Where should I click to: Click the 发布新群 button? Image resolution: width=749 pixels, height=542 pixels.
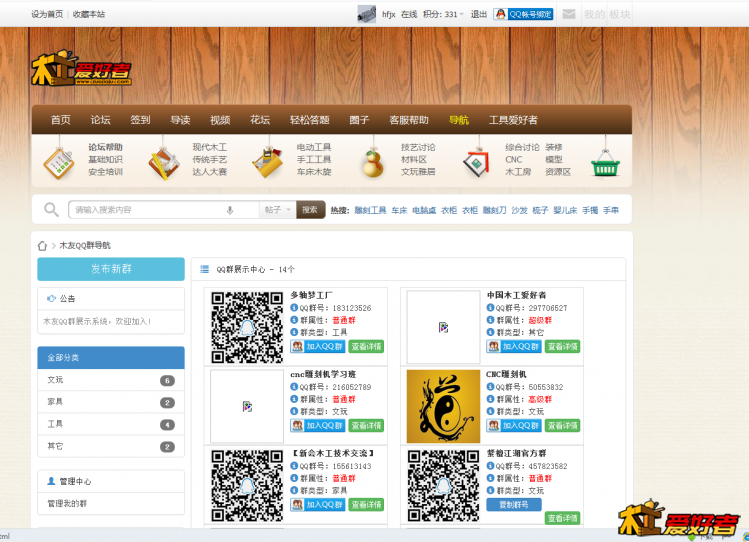111,269
